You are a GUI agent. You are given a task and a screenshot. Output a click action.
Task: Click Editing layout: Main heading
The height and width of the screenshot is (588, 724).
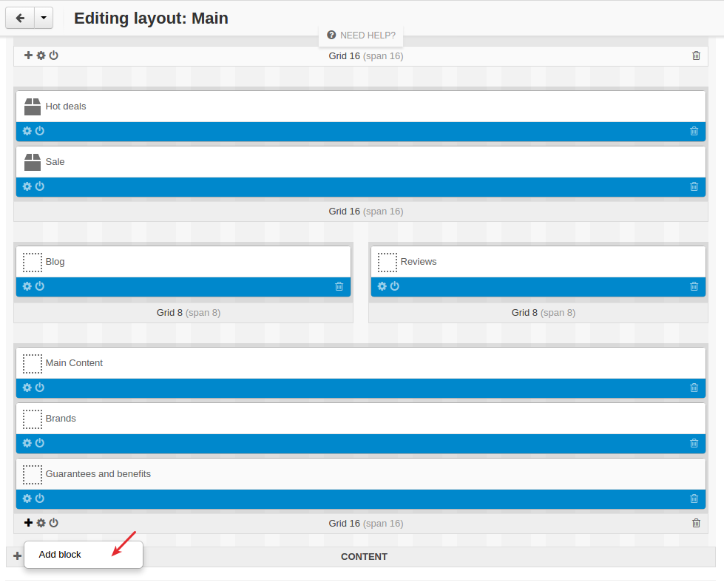(x=151, y=18)
